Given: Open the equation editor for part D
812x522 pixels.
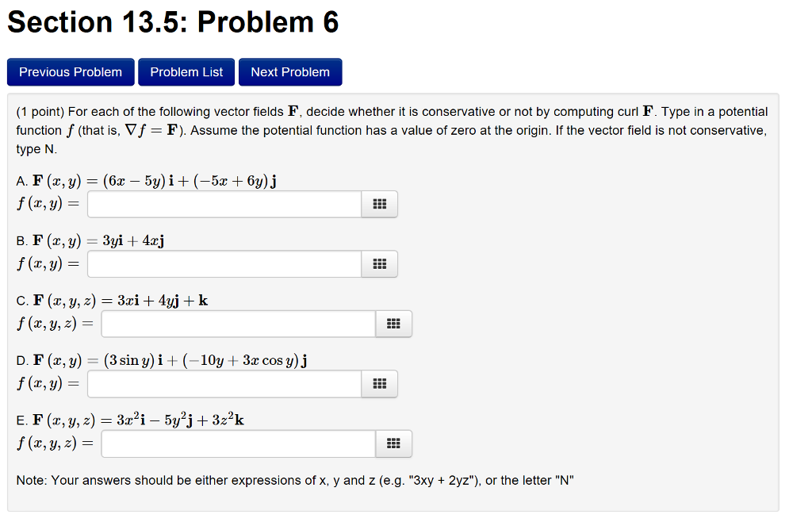Looking at the screenshot, I should (x=379, y=384).
